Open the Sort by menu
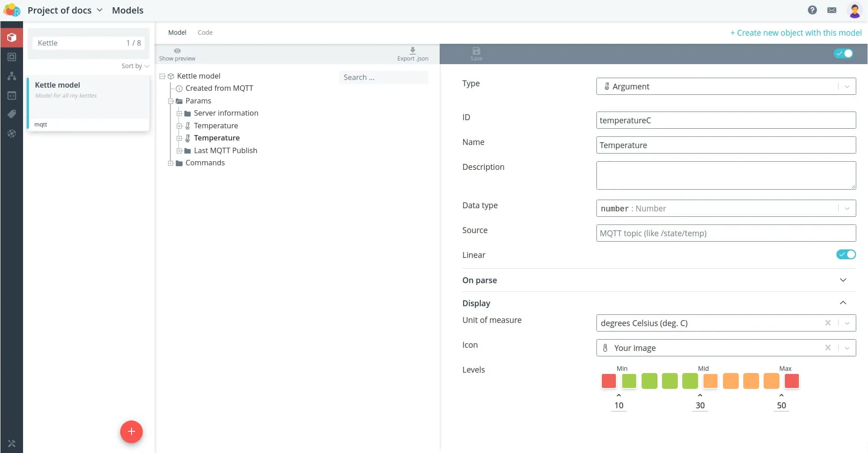This screenshot has width=868, height=453. [135, 66]
